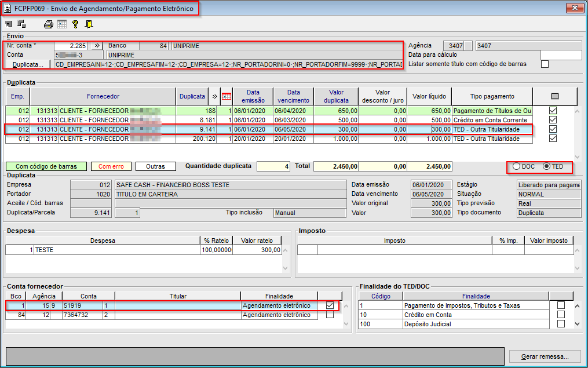Open the calendar toolbar icon
588x368 pixels.
(x=62, y=24)
